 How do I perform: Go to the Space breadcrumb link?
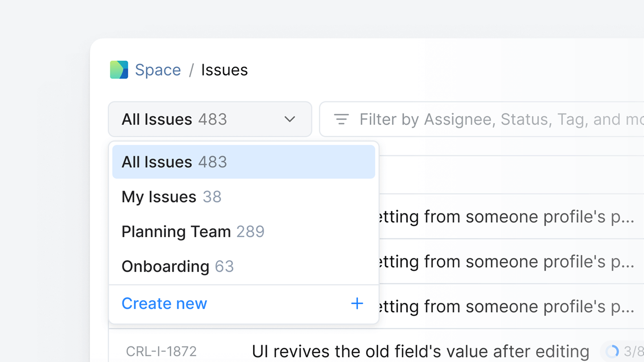(158, 70)
